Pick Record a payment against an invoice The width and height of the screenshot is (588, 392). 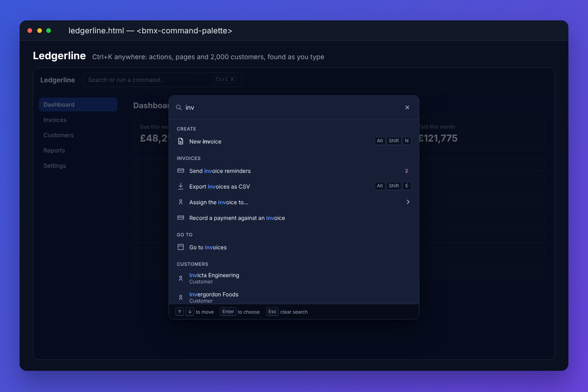tap(294, 218)
